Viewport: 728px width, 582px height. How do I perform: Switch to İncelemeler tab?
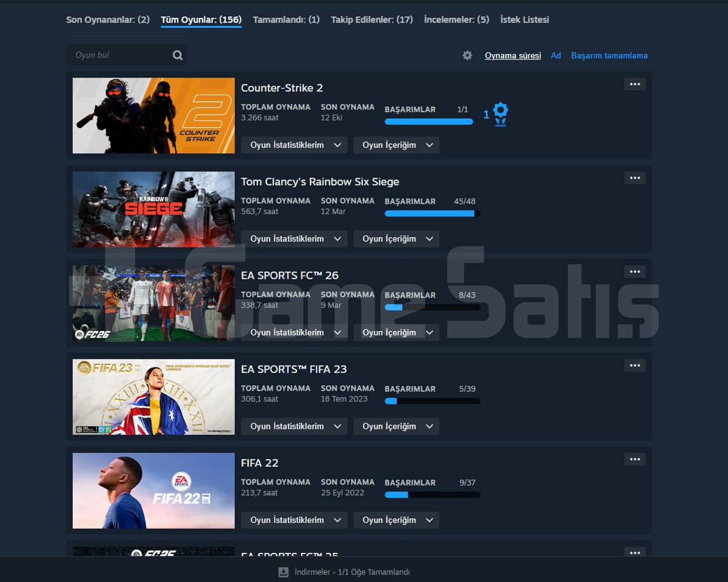point(456,19)
